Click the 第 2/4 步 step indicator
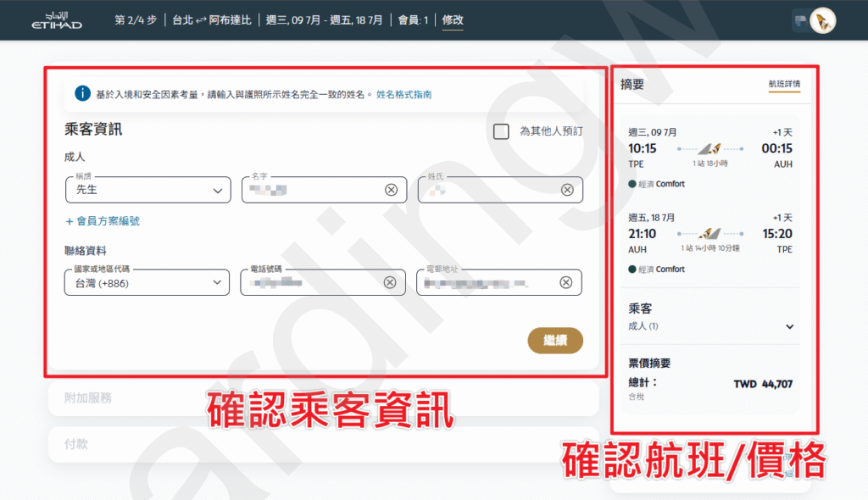Screen dimensions: 868x500 [x=136, y=20]
